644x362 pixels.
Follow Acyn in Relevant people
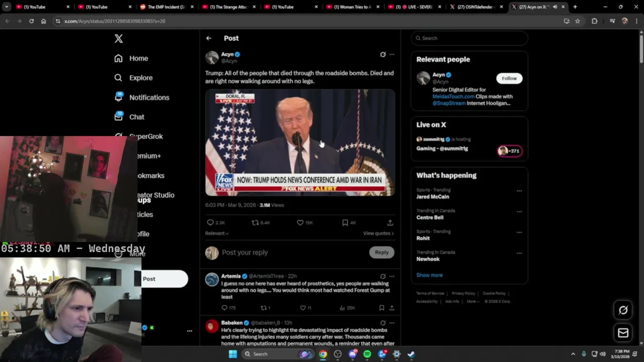click(509, 78)
